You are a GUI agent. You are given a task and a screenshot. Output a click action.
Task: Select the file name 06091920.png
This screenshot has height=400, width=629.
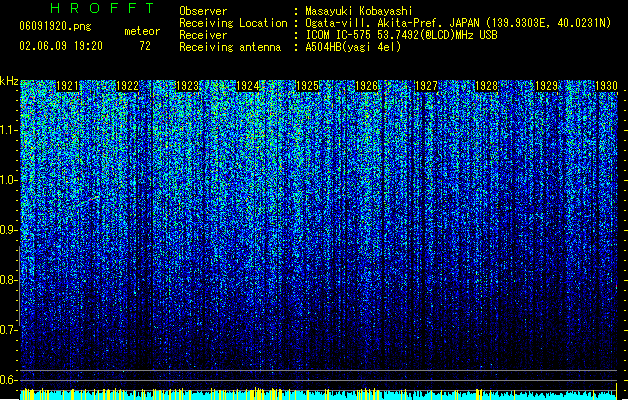55,27
